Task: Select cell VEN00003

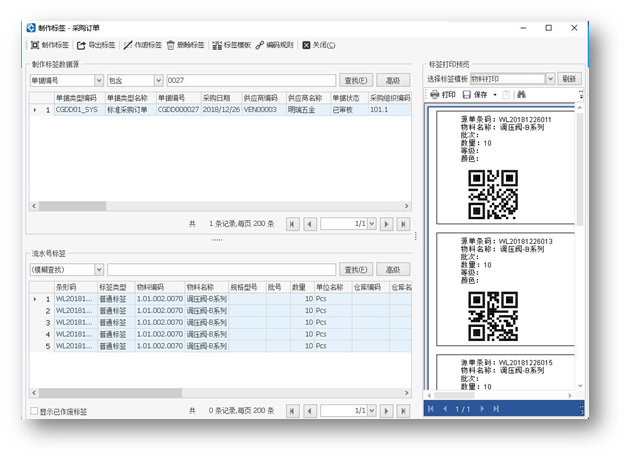Action: tap(264, 110)
